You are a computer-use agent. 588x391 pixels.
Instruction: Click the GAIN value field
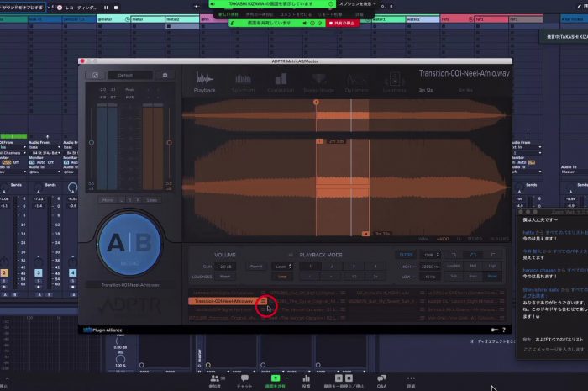225,267
